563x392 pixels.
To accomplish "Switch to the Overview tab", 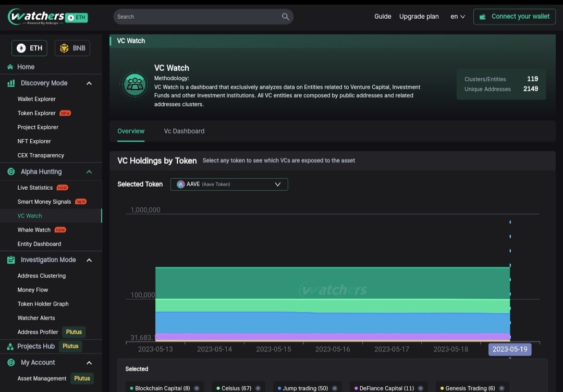I will pos(131,131).
